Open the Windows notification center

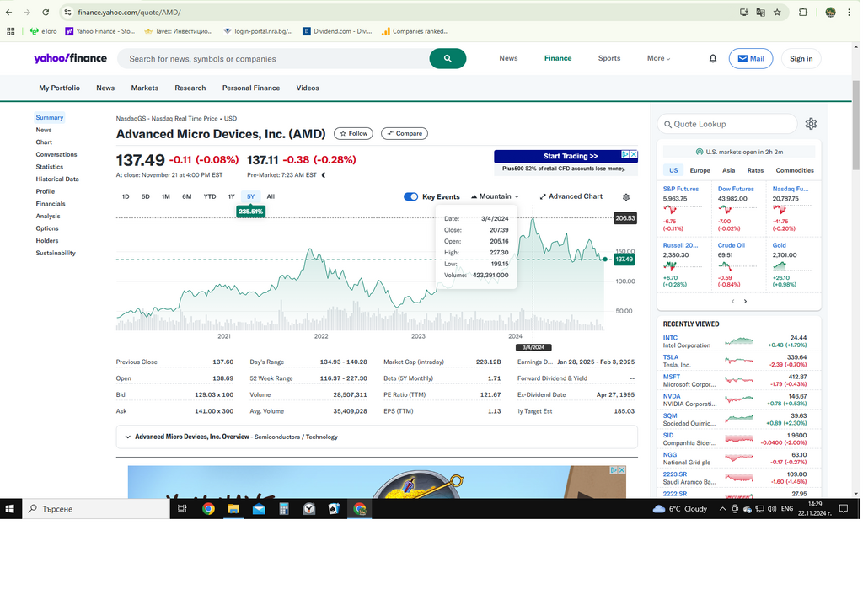843,509
